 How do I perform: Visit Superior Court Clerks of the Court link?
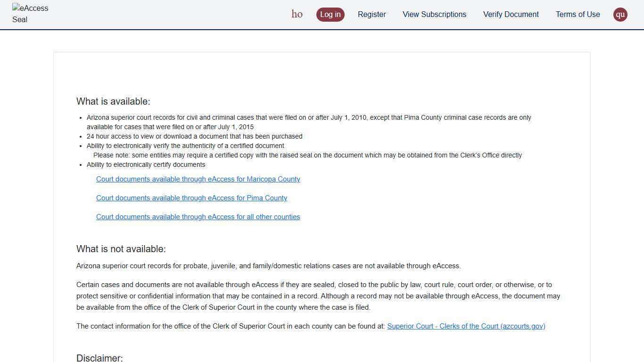point(466,326)
